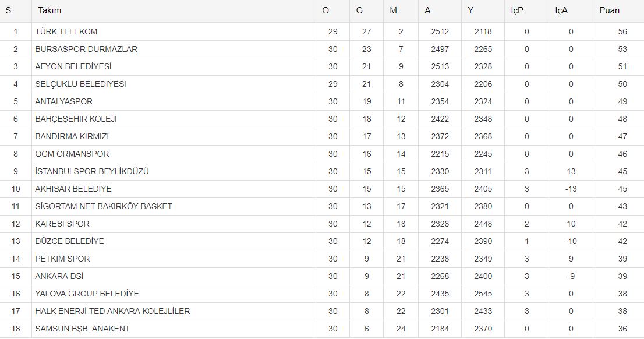
Task: Click the M losses column header
Action: point(394,10)
